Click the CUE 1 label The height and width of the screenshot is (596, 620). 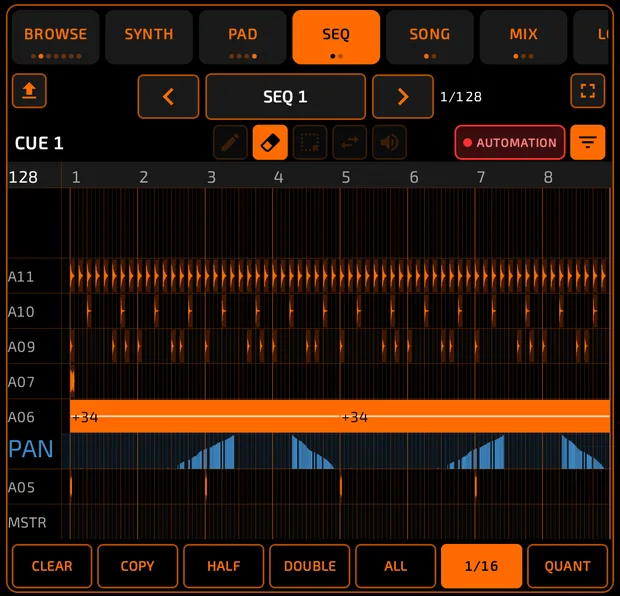(x=39, y=143)
